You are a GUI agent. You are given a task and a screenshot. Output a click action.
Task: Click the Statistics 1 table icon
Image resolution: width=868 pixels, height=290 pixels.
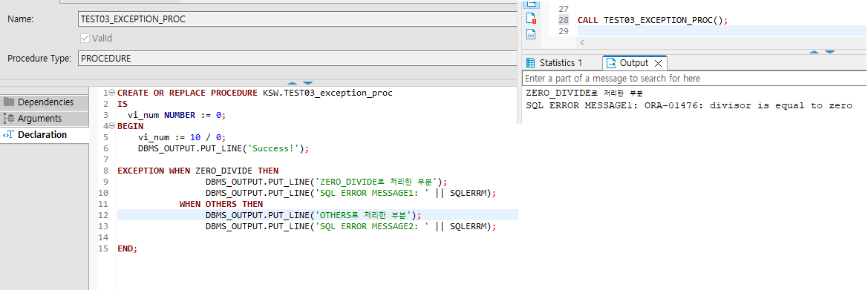point(530,62)
